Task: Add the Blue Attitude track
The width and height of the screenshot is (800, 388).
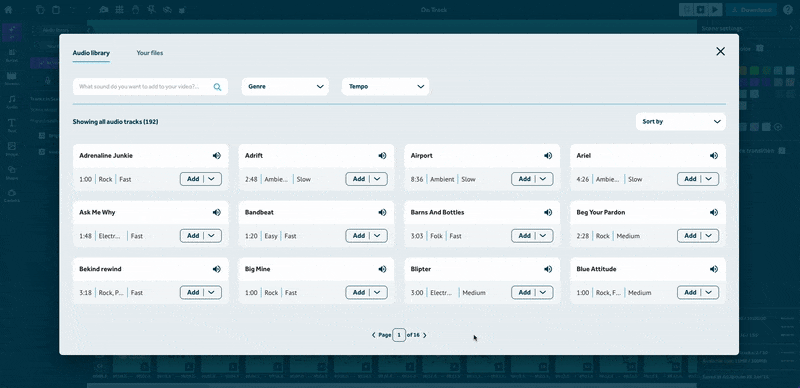Action: pyautogui.click(x=690, y=293)
